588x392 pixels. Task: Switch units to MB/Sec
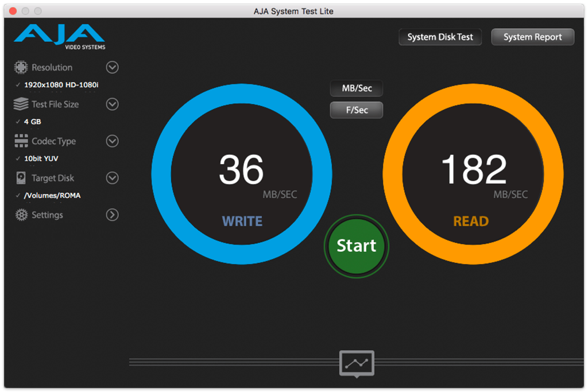(x=357, y=88)
